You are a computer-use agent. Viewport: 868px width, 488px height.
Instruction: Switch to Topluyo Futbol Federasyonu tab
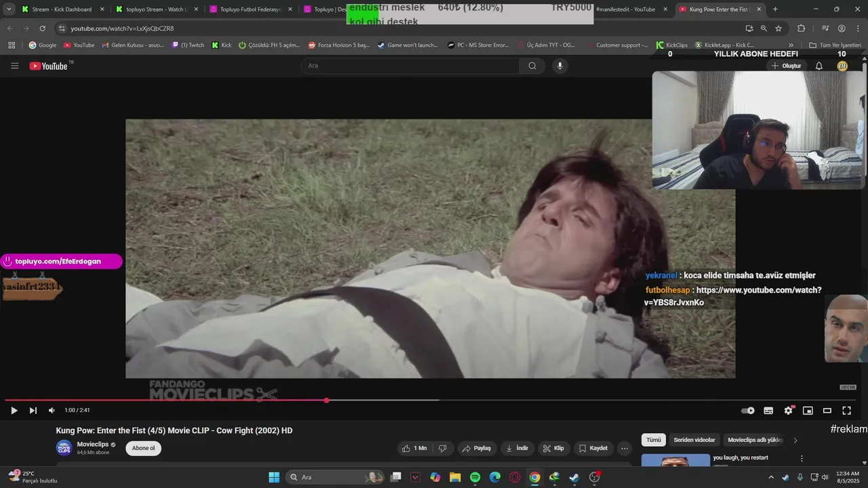coord(249,9)
